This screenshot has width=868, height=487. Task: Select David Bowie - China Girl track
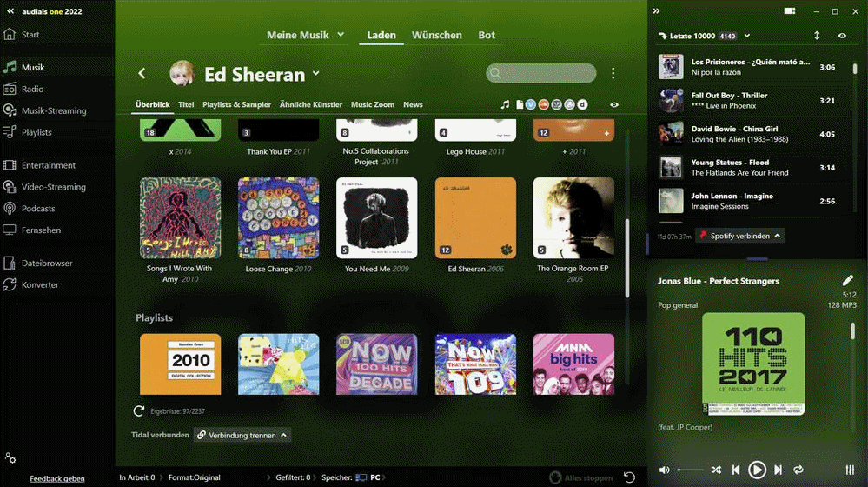pos(753,134)
